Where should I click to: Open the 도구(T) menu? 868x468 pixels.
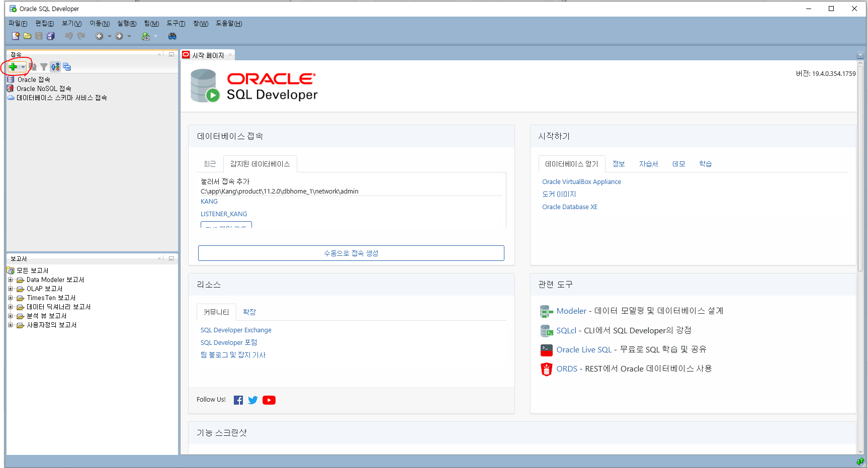pyautogui.click(x=176, y=24)
